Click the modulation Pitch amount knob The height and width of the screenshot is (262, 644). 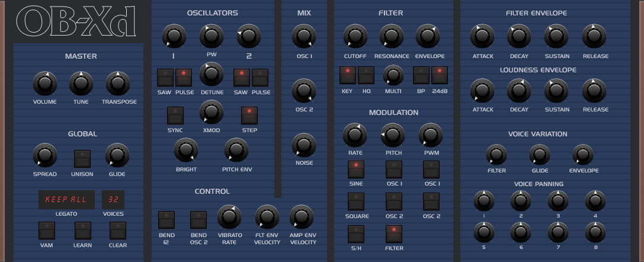coord(393,135)
